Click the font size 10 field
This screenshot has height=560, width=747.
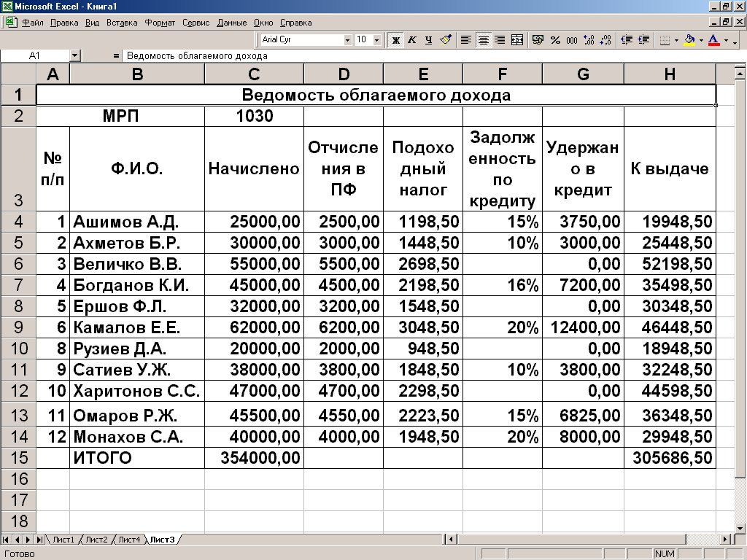tap(363, 40)
